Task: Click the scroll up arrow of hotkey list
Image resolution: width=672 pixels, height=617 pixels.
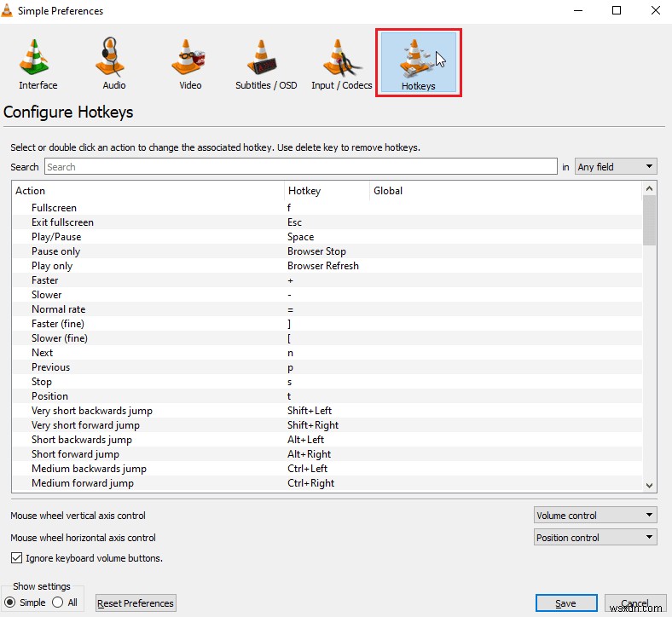Action: coord(649,188)
